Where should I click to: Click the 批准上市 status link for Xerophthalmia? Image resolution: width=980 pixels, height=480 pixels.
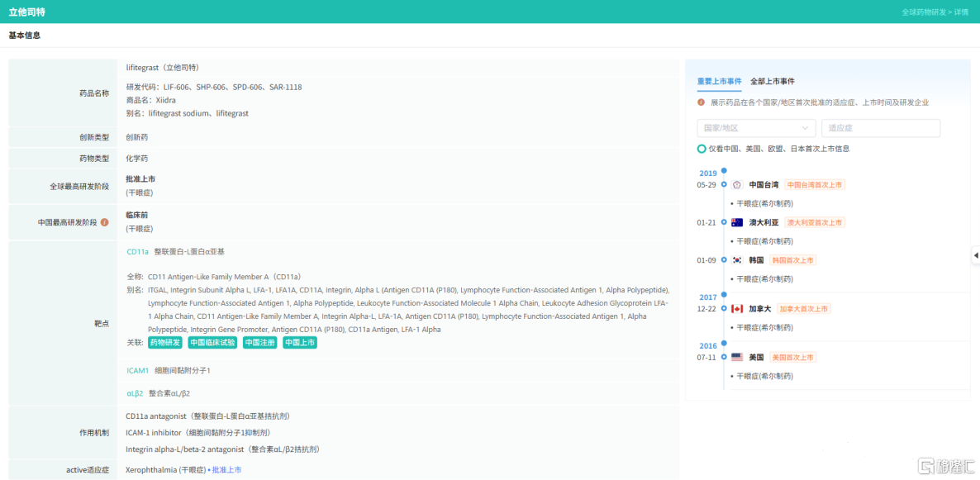[227, 469]
